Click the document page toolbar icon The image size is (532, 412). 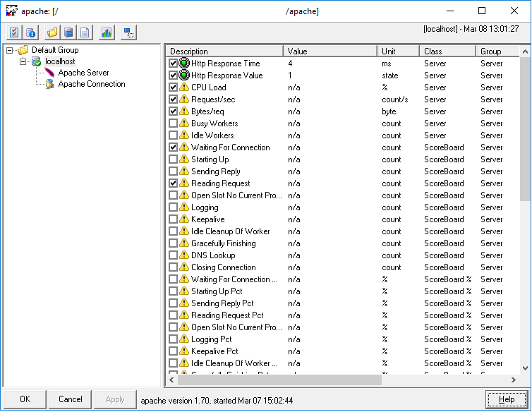click(85, 32)
